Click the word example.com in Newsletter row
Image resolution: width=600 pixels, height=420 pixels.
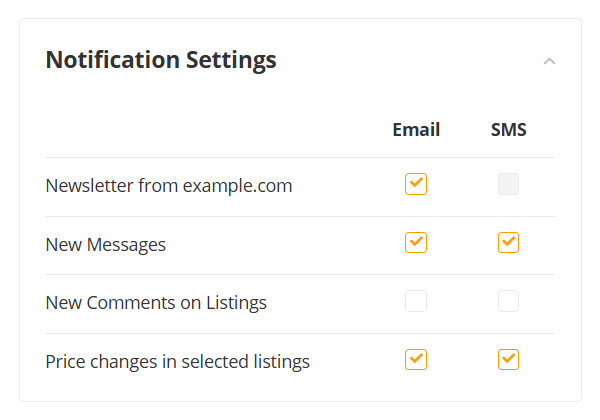[237, 186]
